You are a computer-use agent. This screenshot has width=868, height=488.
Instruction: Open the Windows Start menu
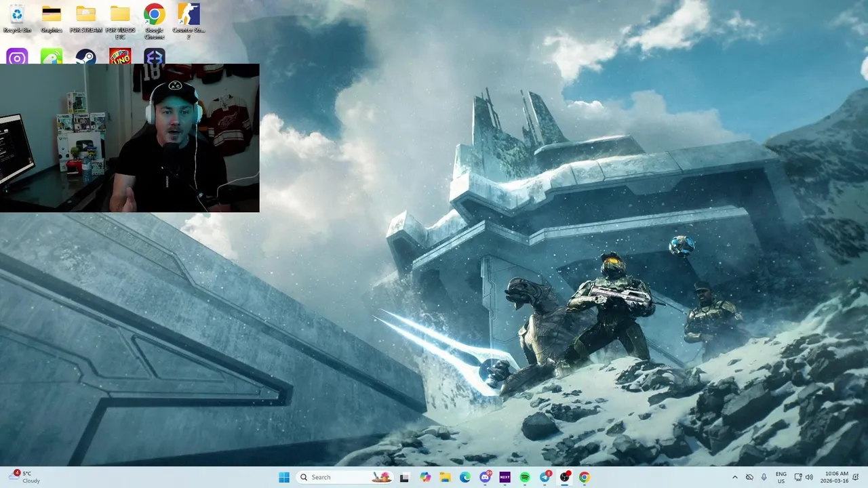click(284, 477)
